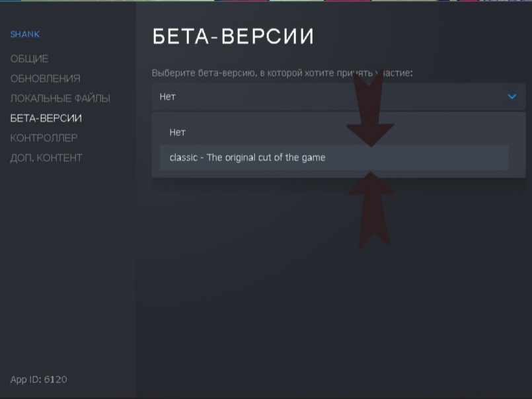Select classic - The original cut of the game
532x399 pixels.
pos(247,157)
